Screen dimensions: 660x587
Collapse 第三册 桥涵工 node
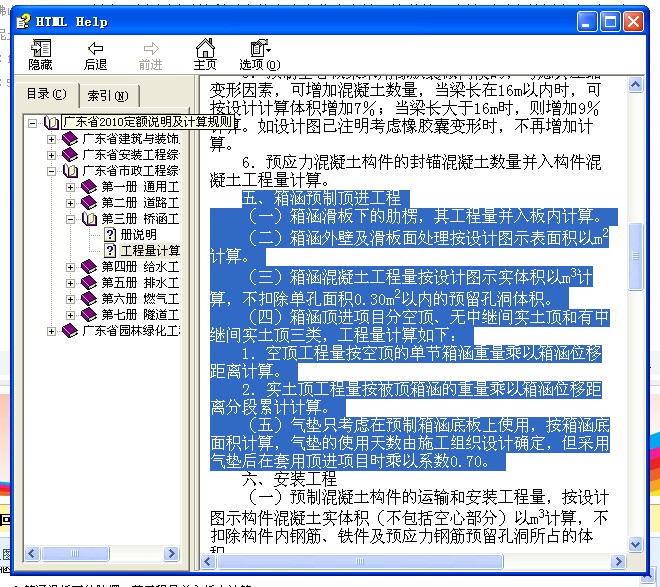point(70,219)
